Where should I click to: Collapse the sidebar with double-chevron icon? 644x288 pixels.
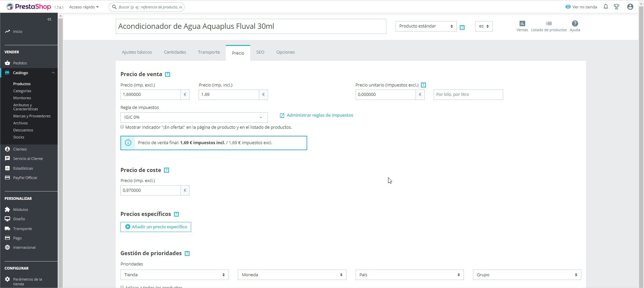point(49,19)
